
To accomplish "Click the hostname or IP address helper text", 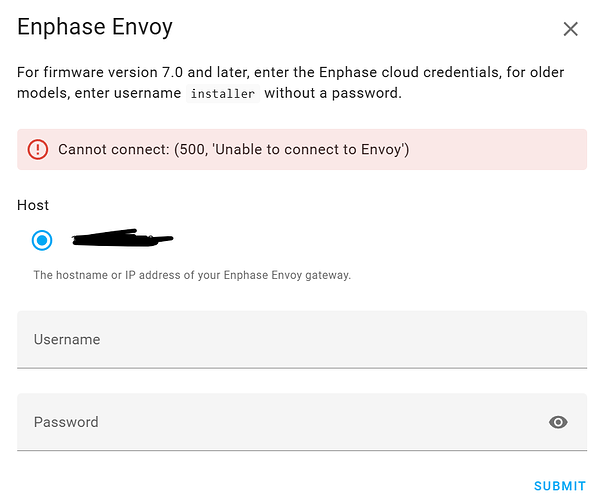I will pos(192,275).
